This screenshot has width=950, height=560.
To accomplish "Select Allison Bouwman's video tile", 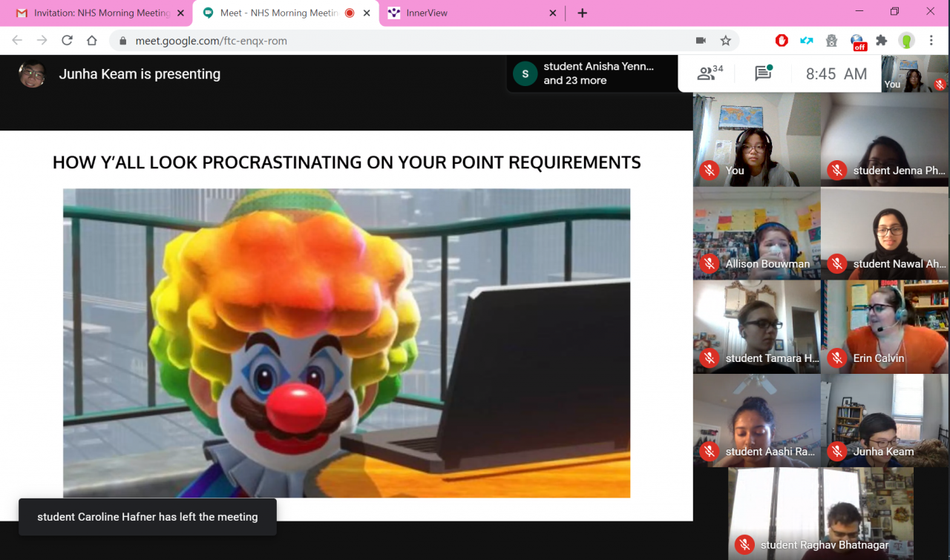I will point(757,233).
